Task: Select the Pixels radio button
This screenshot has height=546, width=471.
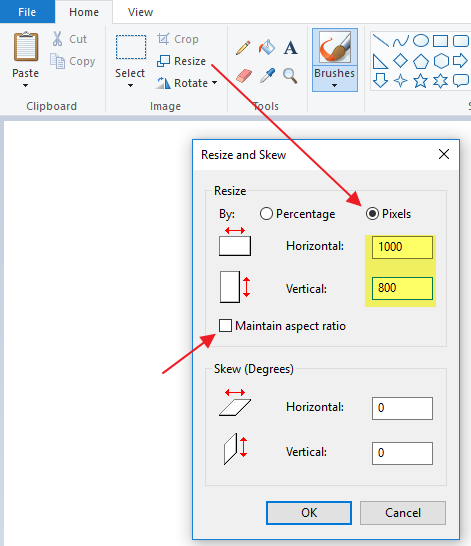Action: click(x=372, y=213)
